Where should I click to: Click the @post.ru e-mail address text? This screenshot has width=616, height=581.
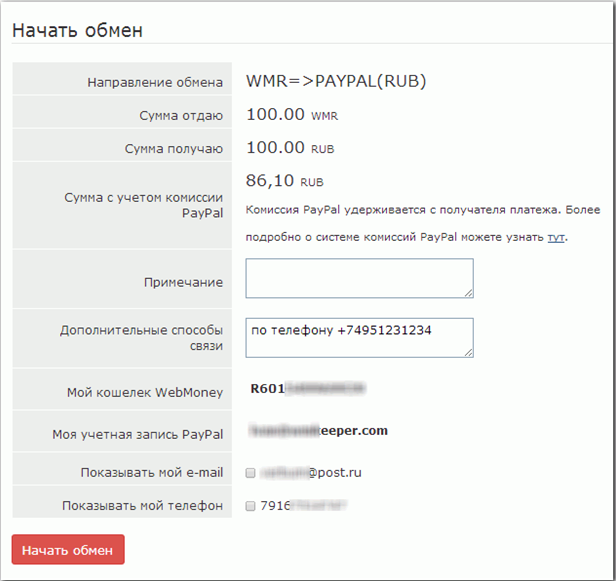[310, 473]
